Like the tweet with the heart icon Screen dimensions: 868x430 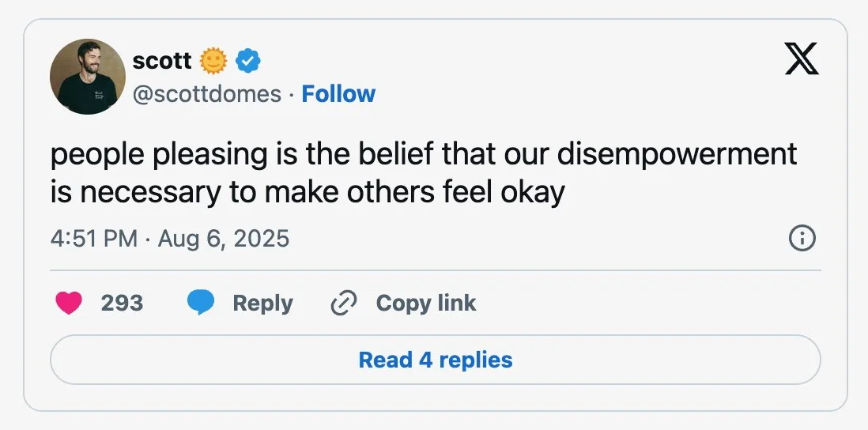coord(70,303)
